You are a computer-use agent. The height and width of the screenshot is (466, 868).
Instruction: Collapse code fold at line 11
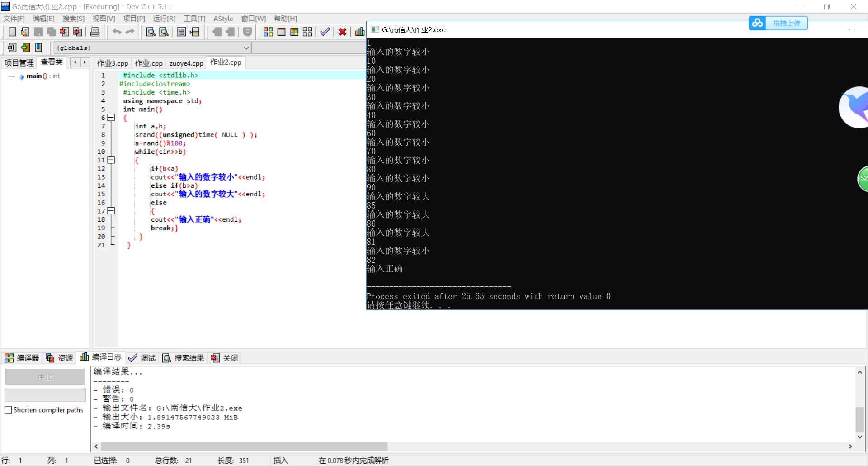[111, 160]
